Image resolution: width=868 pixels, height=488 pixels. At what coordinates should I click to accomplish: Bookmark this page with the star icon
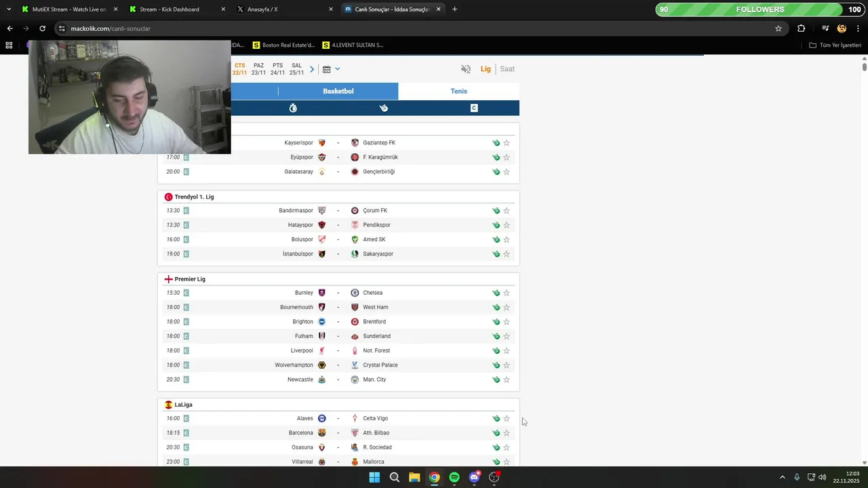pos(778,28)
